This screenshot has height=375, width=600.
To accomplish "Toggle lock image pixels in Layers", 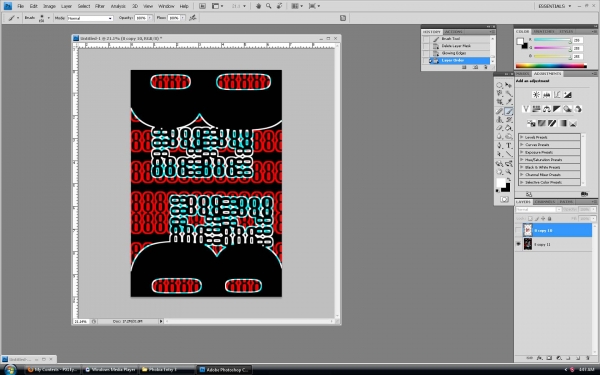I will point(537,218).
